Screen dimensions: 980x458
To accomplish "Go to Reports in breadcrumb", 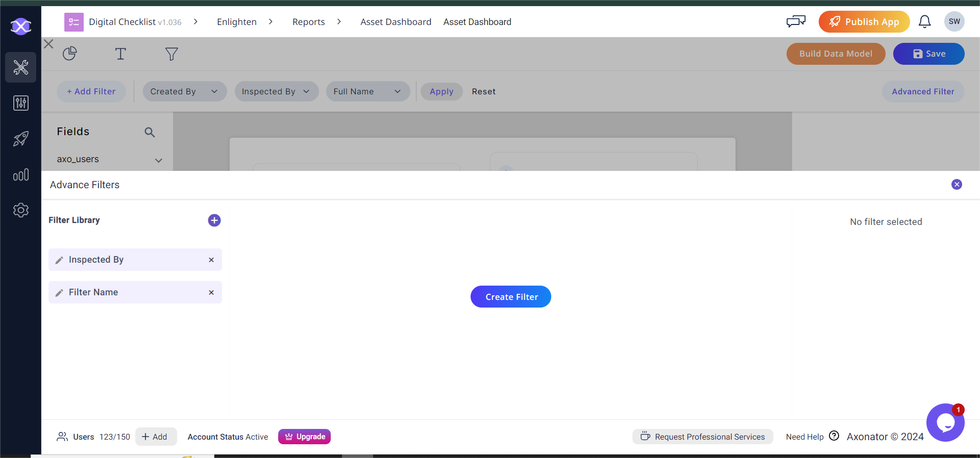I will [x=308, y=22].
